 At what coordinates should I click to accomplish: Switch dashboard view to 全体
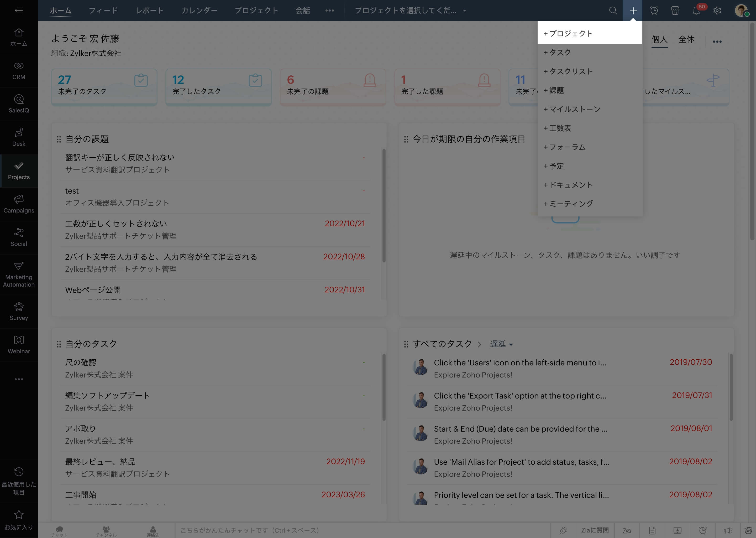pos(686,39)
